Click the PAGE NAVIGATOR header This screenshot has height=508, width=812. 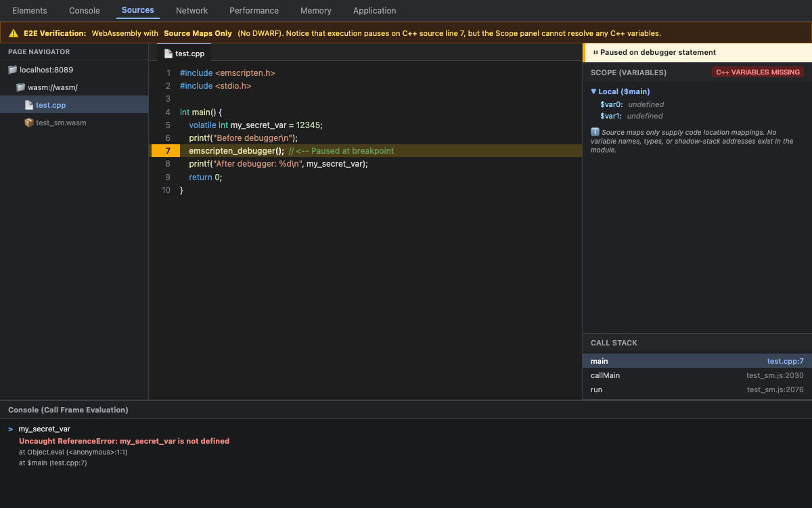pyautogui.click(x=39, y=51)
